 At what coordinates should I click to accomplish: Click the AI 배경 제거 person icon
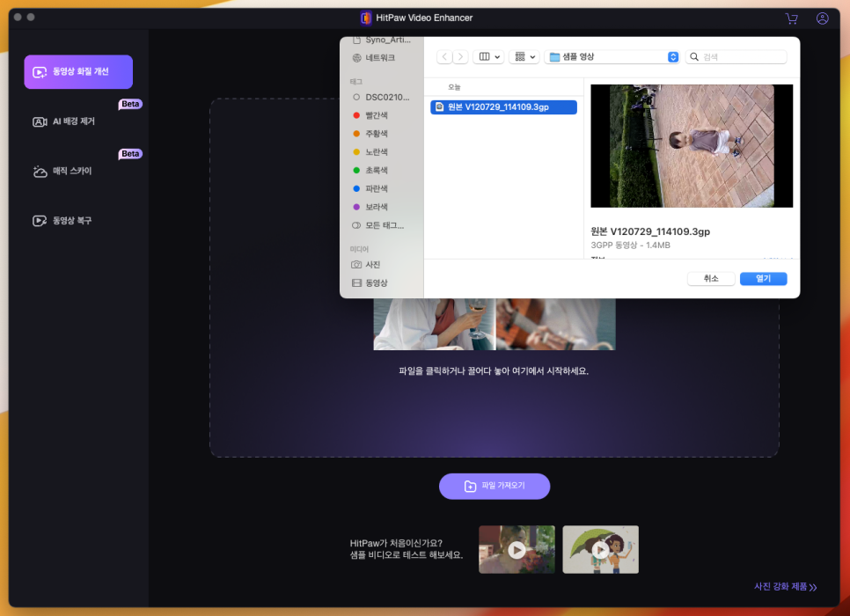tap(40, 122)
